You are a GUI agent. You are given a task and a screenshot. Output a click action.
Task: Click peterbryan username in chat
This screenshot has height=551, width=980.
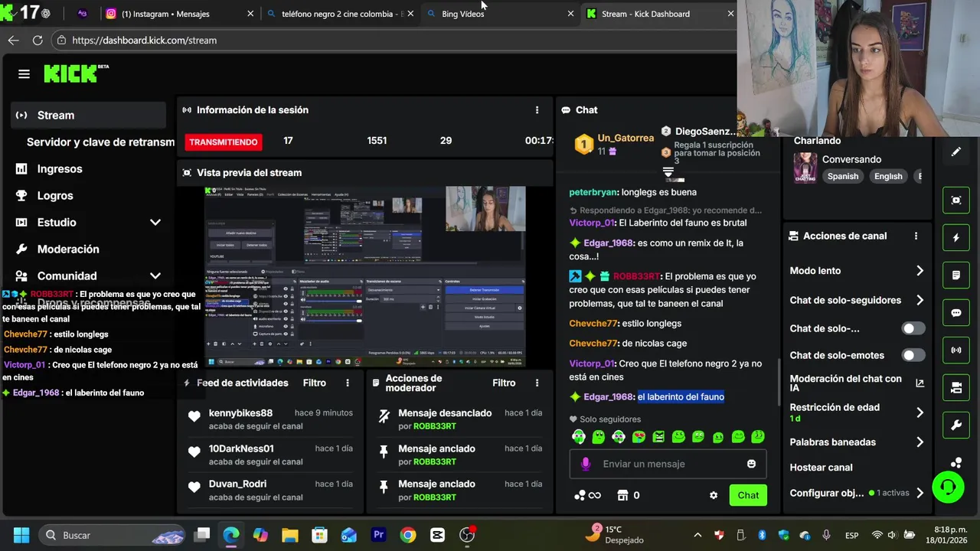click(x=593, y=192)
